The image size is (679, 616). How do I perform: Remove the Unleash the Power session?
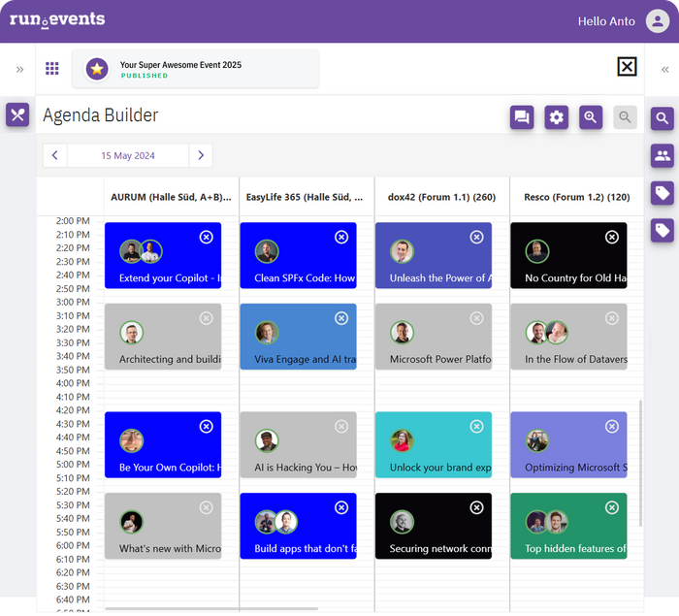point(477,237)
